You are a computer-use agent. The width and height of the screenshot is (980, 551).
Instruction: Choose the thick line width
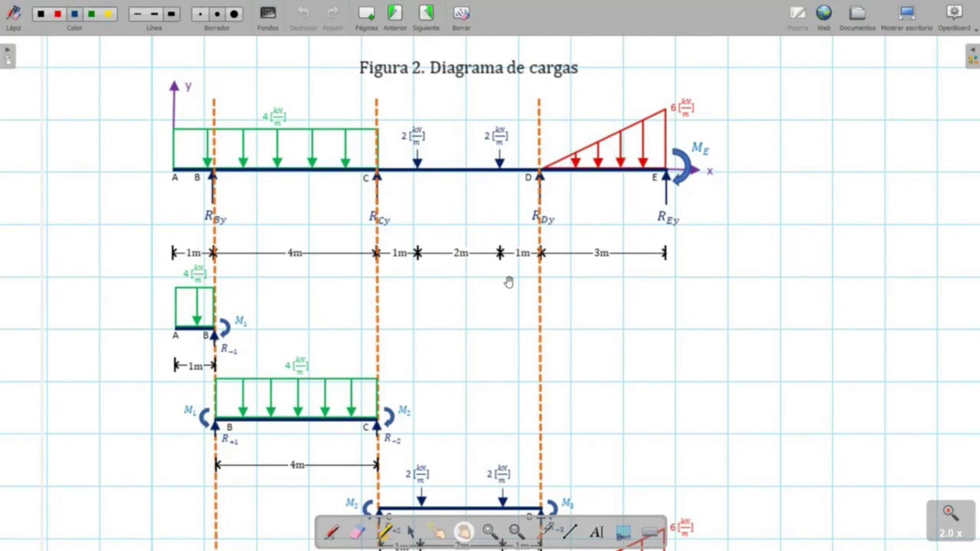click(171, 14)
